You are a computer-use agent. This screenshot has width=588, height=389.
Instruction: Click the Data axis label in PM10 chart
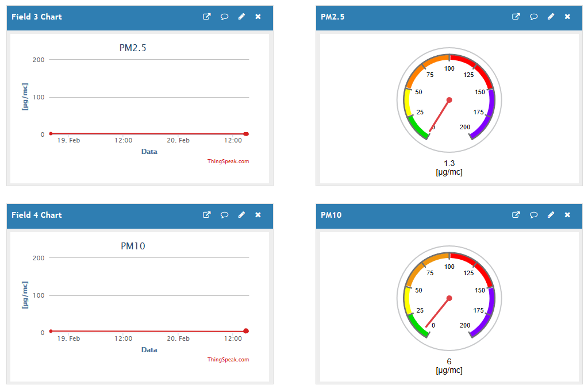(149, 350)
